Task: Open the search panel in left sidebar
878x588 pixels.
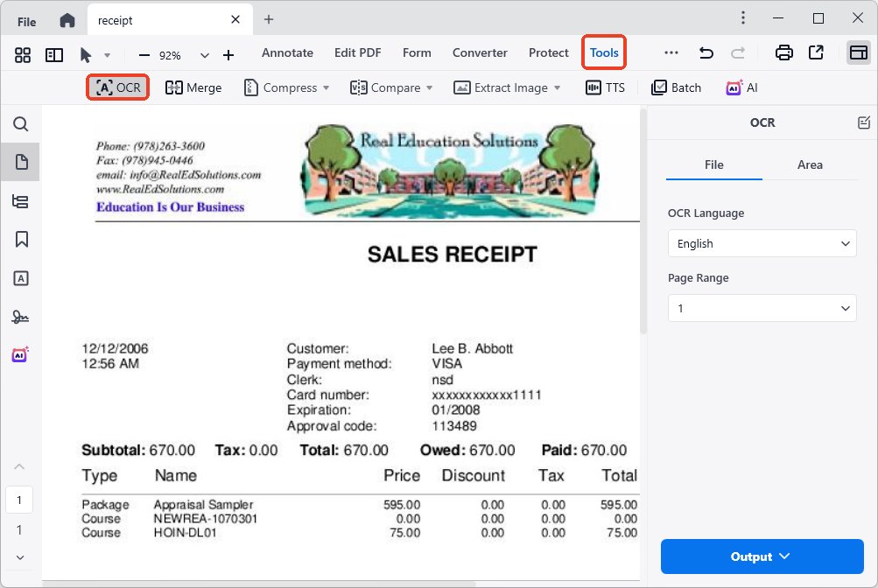Action: pyautogui.click(x=21, y=124)
